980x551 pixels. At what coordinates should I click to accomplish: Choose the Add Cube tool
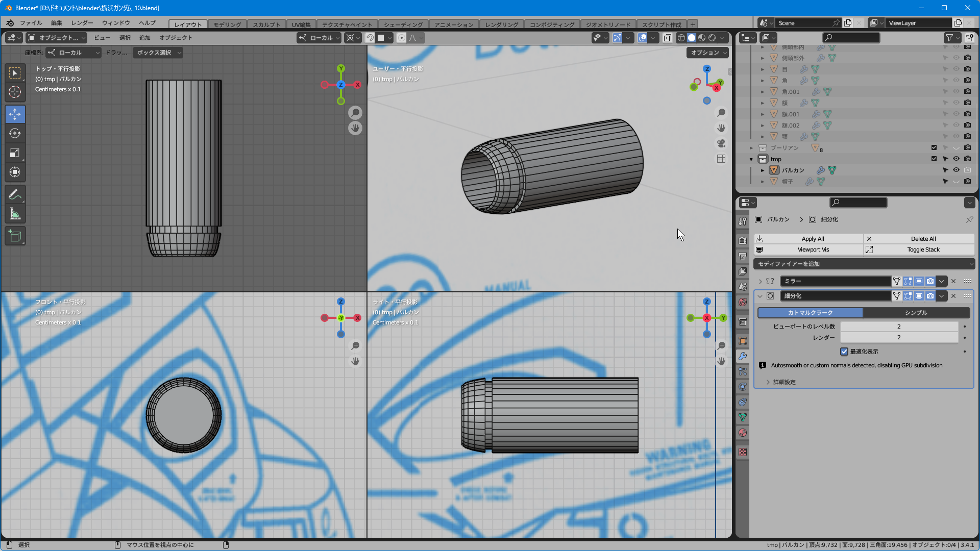[x=15, y=236]
